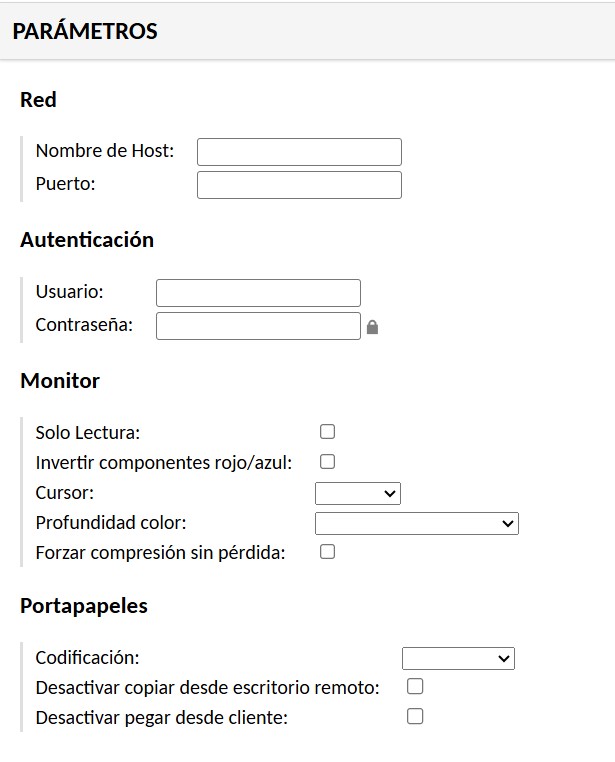Click into the Puerto input field
This screenshot has width=615, height=762.
point(299,185)
